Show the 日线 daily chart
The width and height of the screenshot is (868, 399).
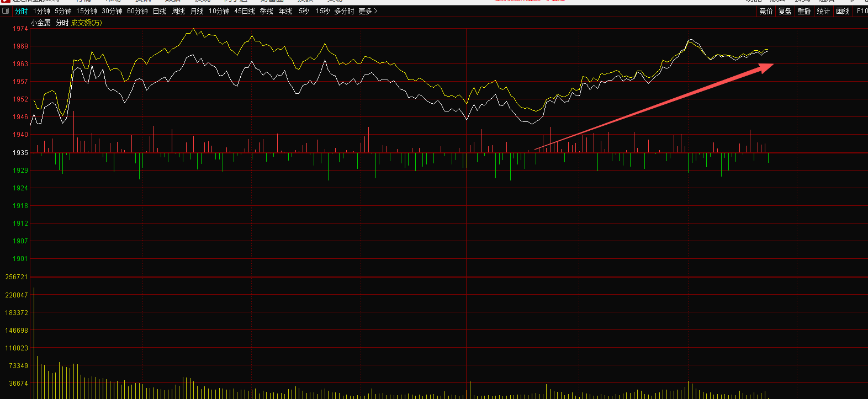pos(159,11)
